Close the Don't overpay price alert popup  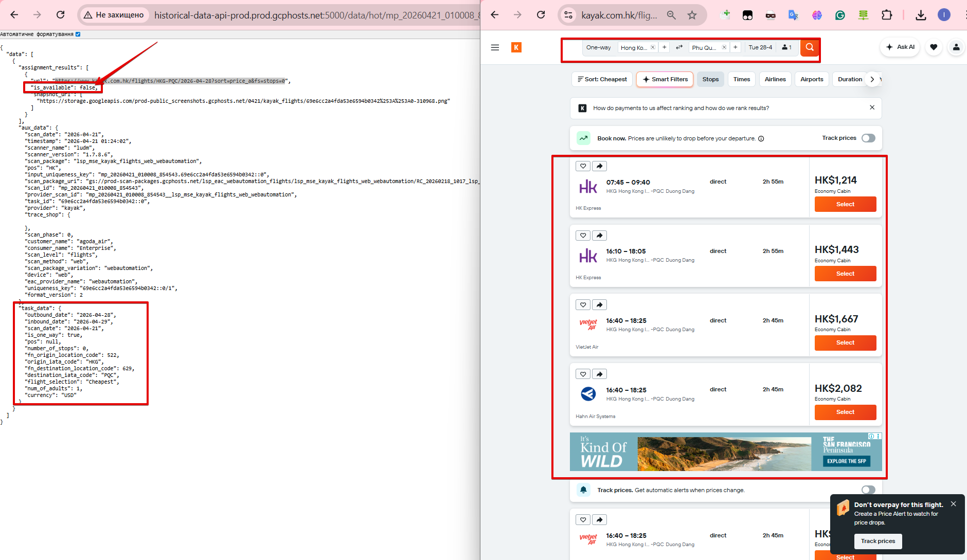[x=954, y=504]
